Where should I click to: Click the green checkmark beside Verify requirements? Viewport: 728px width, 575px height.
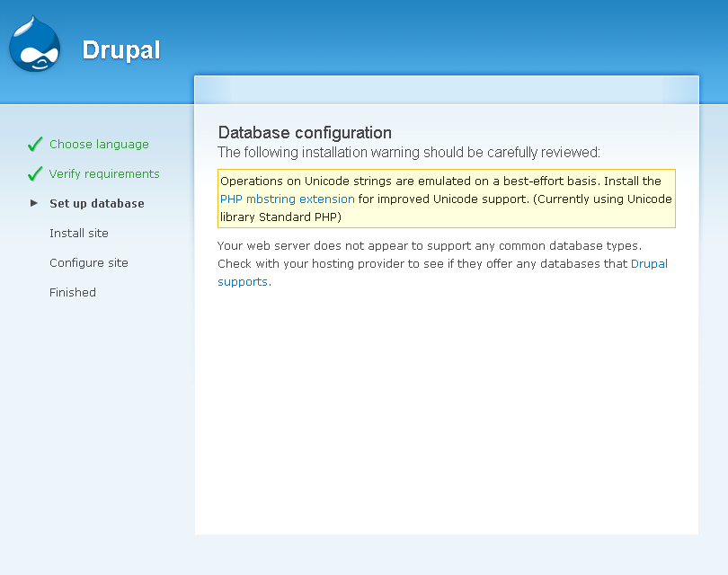[35, 173]
